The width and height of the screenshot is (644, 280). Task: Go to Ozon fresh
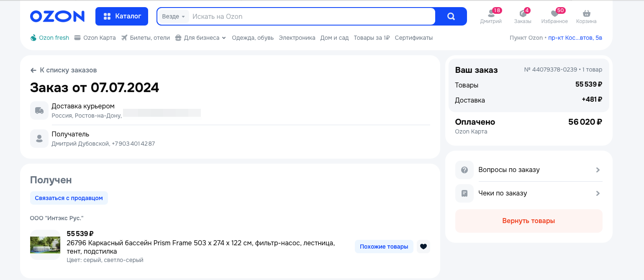click(x=50, y=38)
